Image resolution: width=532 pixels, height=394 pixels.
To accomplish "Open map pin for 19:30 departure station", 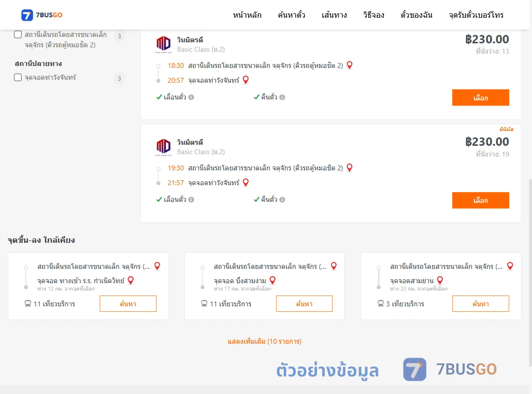I will point(349,167).
